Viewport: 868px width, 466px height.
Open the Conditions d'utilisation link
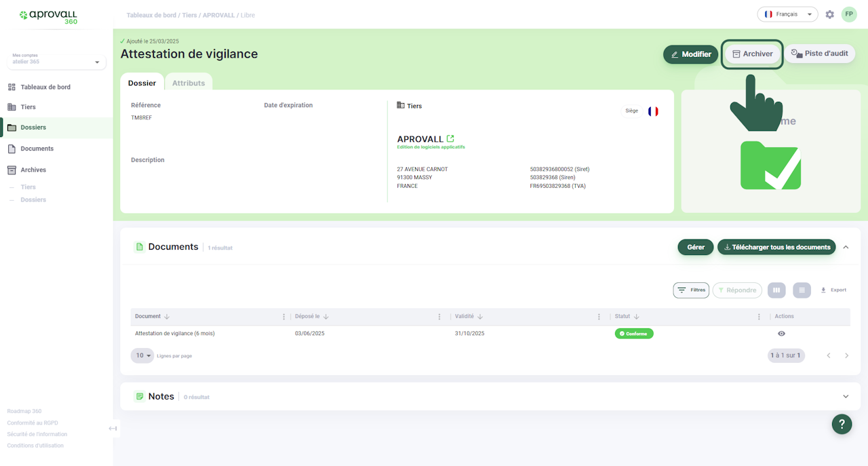35,446
